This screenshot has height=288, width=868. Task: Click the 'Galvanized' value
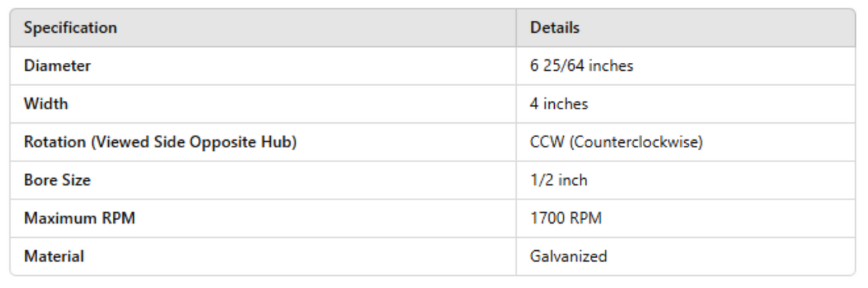point(568,256)
